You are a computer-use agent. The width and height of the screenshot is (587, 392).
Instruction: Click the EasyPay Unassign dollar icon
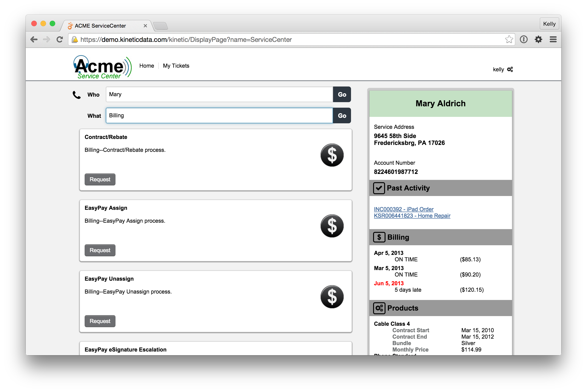click(x=332, y=297)
